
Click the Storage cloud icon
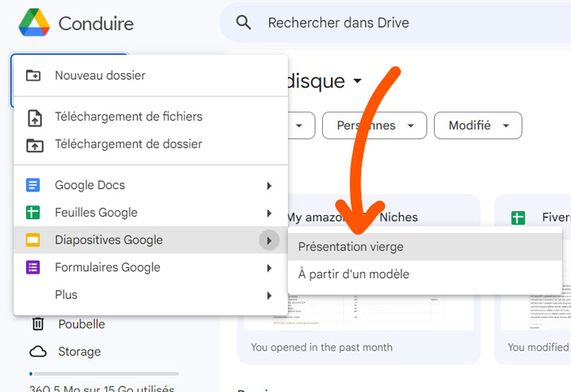pos(38,351)
